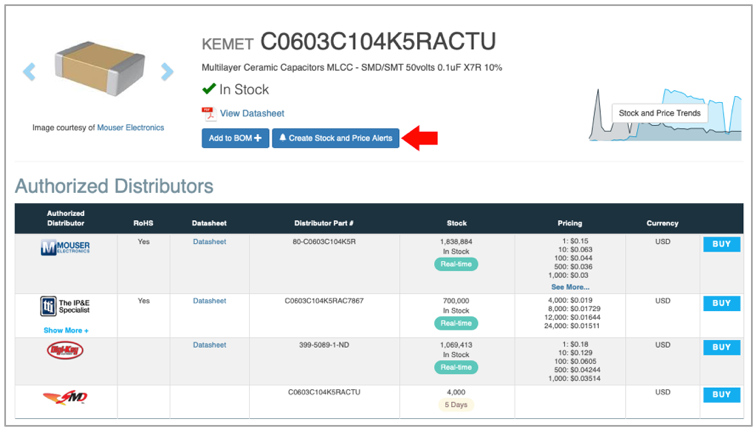The height and width of the screenshot is (429, 756).
Task: Click the Authorized Distributor column header
Action: [66, 218]
